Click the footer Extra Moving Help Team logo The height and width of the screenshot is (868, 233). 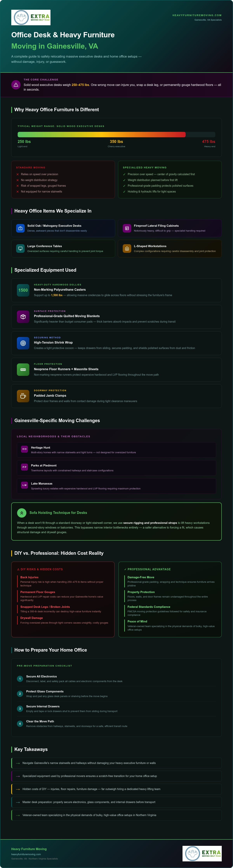coord(202,853)
